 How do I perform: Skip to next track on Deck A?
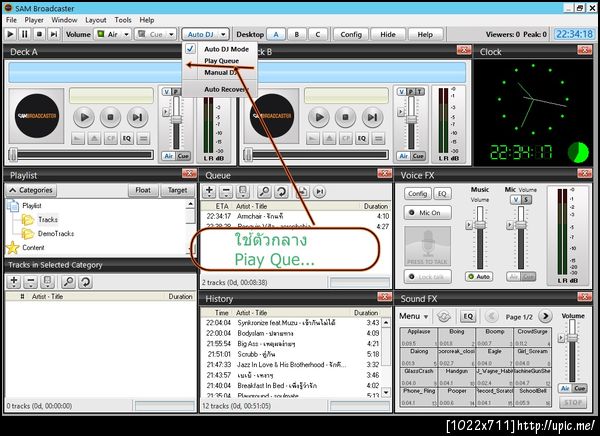tap(137, 117)
